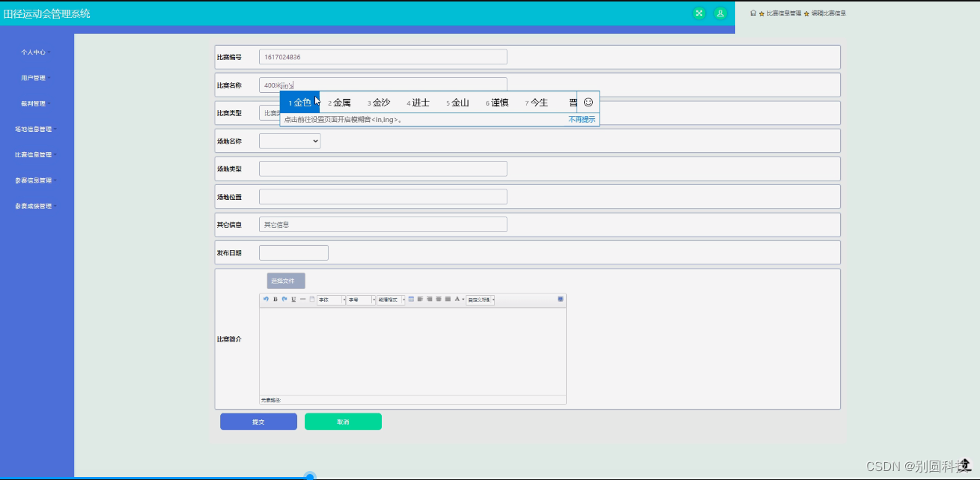Viewport: 980px width, 480px height.
Task: Click the 其它信息 input field
Action: pyautogui.click(x=383, y=225)
